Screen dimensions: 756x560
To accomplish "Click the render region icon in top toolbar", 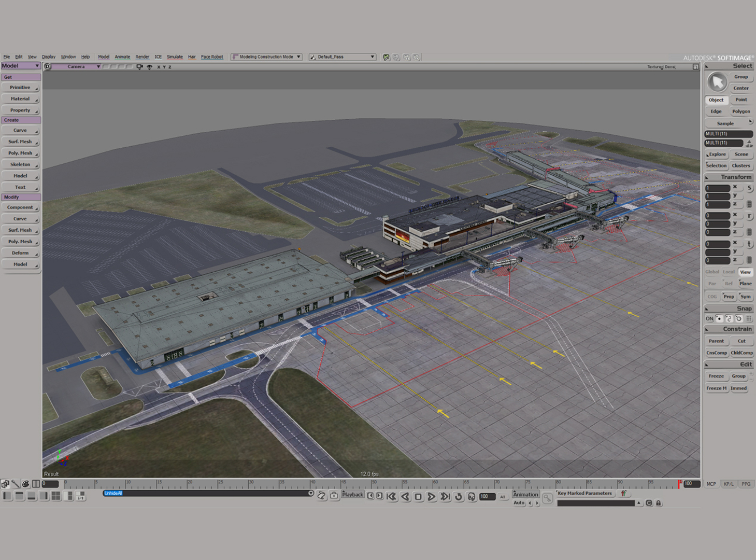I will coord(386,57).
